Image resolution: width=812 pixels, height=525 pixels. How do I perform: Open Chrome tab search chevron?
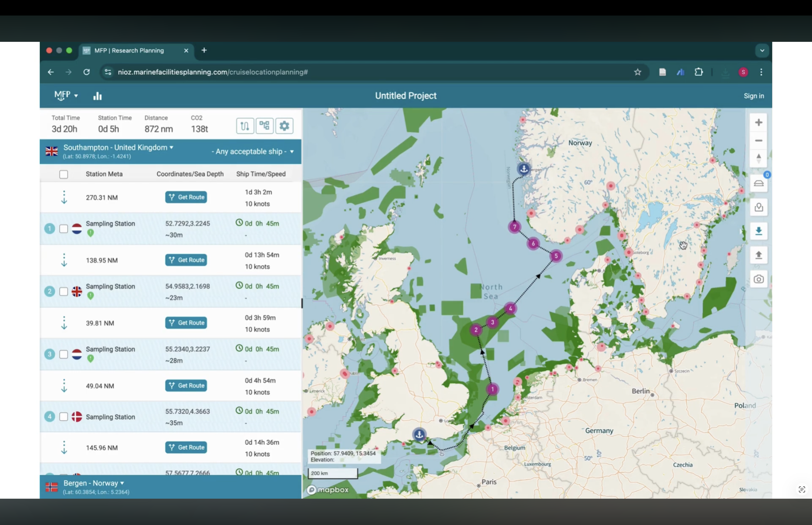coord(762,51)
